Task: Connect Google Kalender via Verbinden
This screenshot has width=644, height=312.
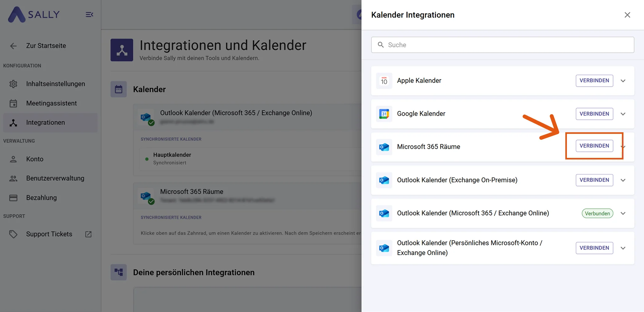Action: 594,114
